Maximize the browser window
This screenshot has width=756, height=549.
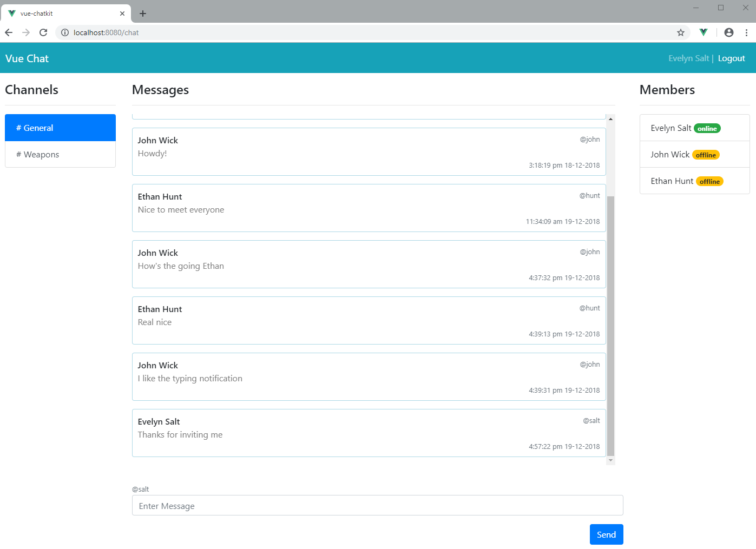pos(721,8)
